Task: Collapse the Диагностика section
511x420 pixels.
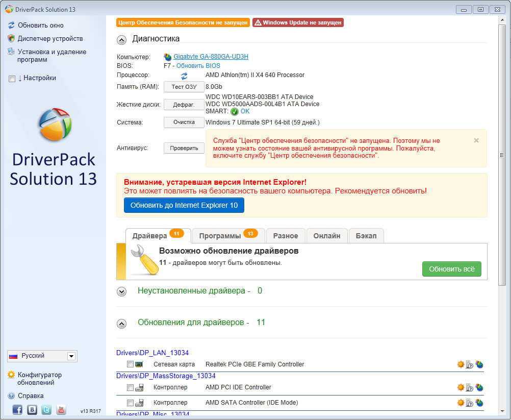Action: (121, 39)
